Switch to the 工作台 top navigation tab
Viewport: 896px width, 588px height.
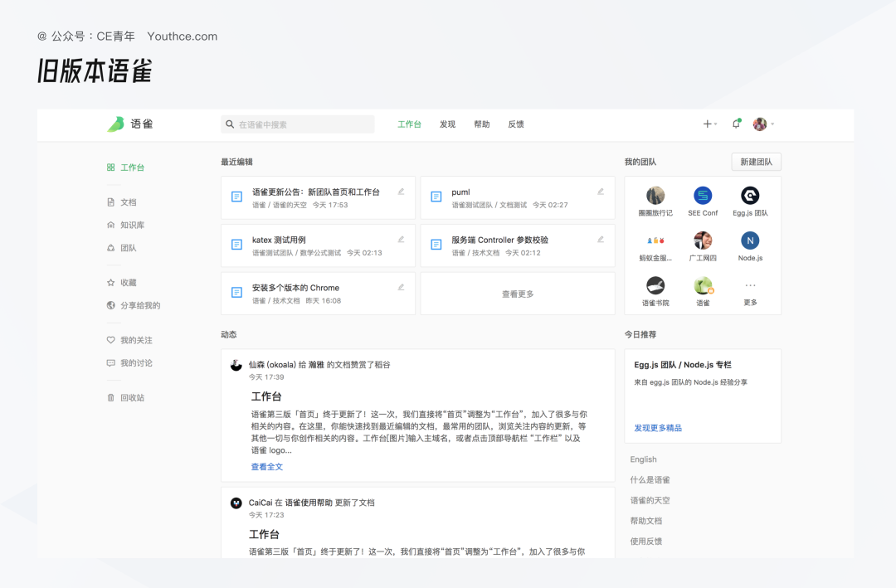[409, 124]
